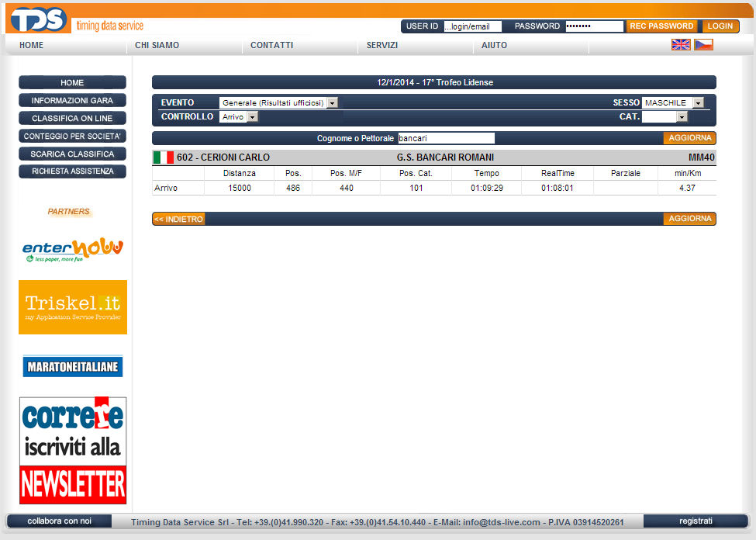Open the Triskel.it partner banner
The height and width of the screenshot is (540, 756).
[73, 307]
